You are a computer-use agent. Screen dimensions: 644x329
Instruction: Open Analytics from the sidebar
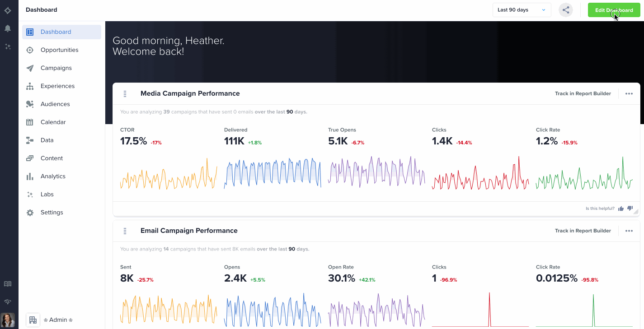[53, 176]
